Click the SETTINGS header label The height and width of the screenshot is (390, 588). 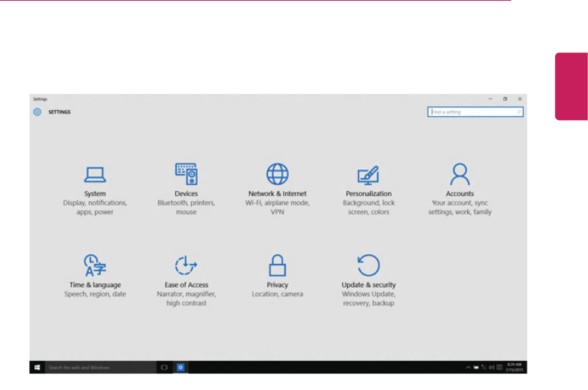(x=59, y=112)
